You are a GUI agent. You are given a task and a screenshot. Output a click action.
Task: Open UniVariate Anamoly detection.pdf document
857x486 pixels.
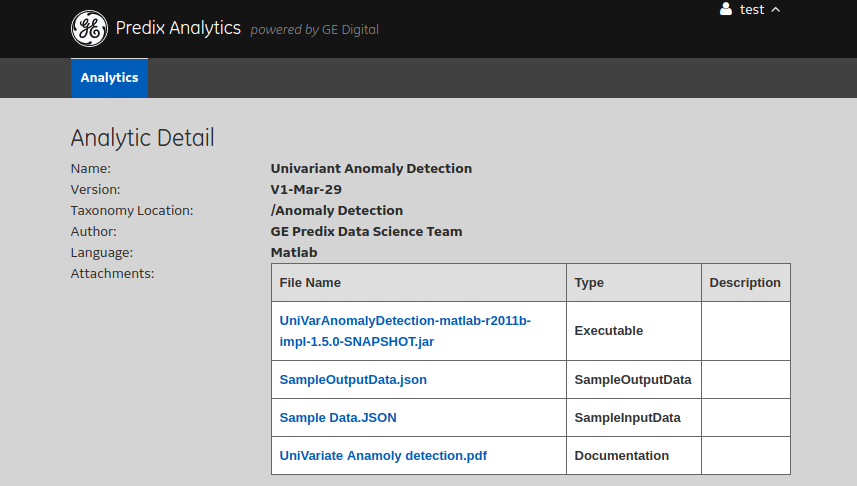pos(383,456)
